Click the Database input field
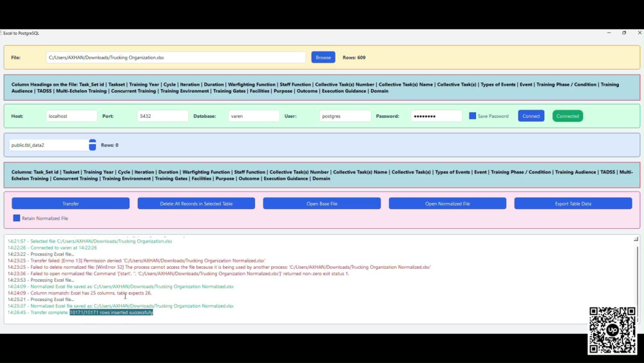Screen dimensions: 644x363 pyautogui.click(x=254, y=116)
